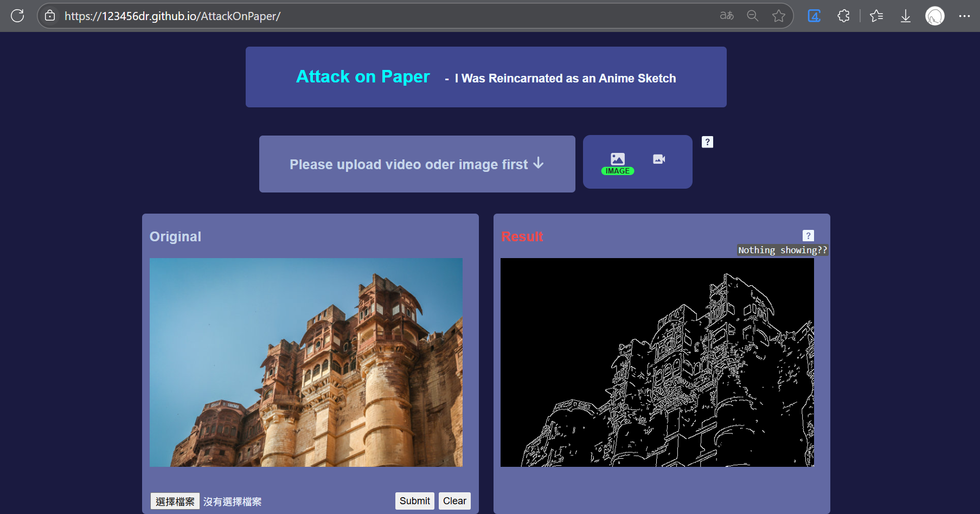
Task: Click the original castle photo
Action: click(x=306, y=362)
